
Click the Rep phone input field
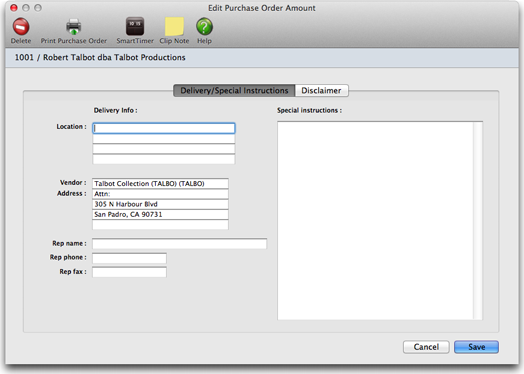tap(129, 258)
